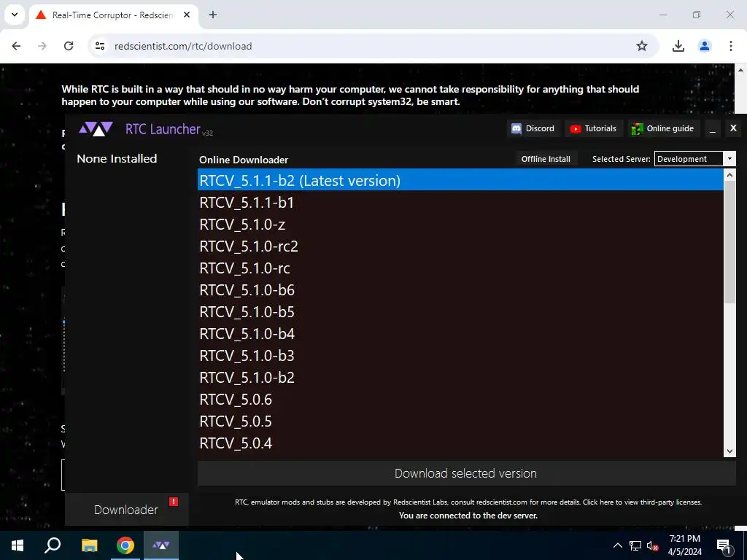Select RTCV_5.1.0-b5 version
The image size is (747, 560).
460,312
